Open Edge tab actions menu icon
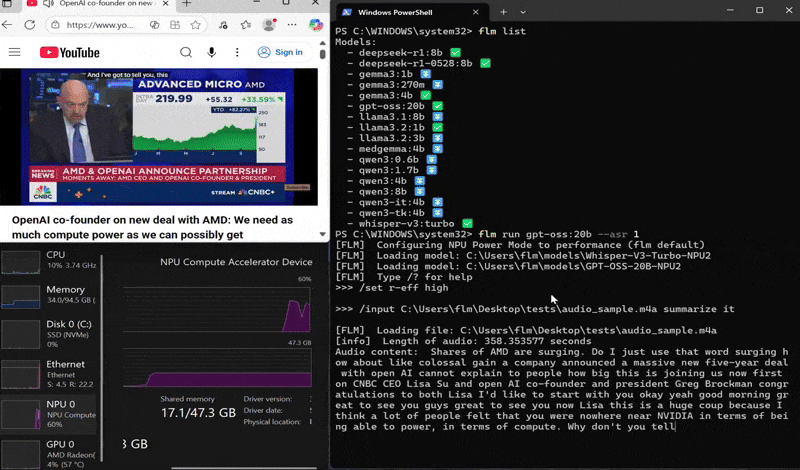Viewport: 800px width, 470px height. click(7, 3)
